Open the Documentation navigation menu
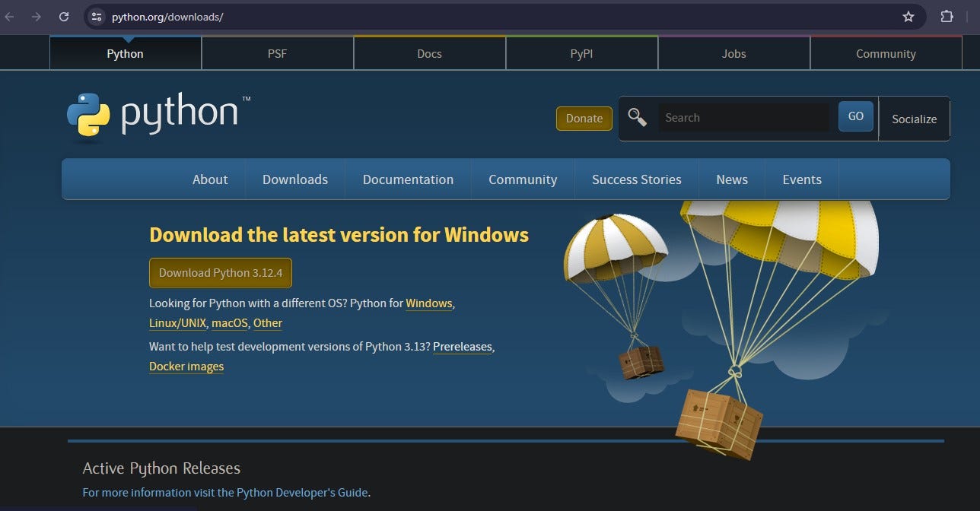The width and height of the screenshot is (980, 511). click(408, 179)
